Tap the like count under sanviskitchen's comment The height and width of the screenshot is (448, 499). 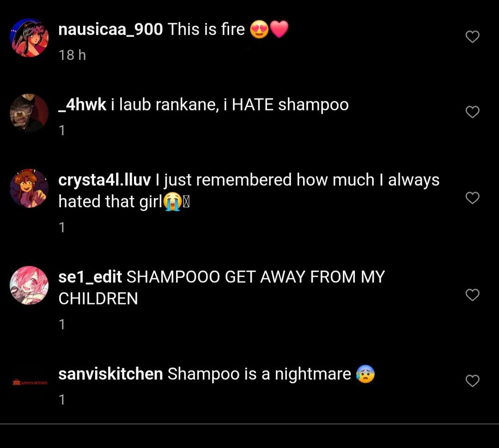62,400
